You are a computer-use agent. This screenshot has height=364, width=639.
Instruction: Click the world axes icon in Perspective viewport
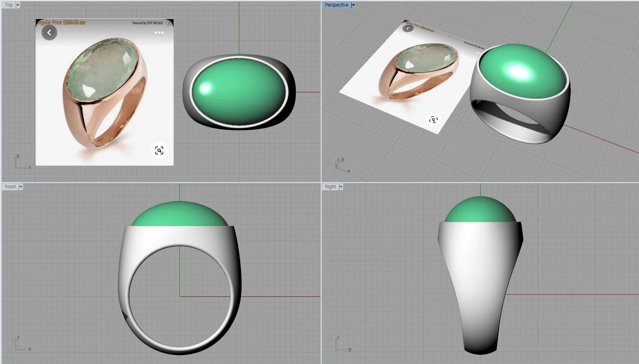point(342,165)
